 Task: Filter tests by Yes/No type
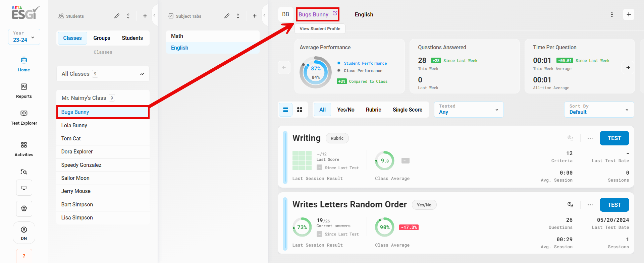tap(346, 110)
